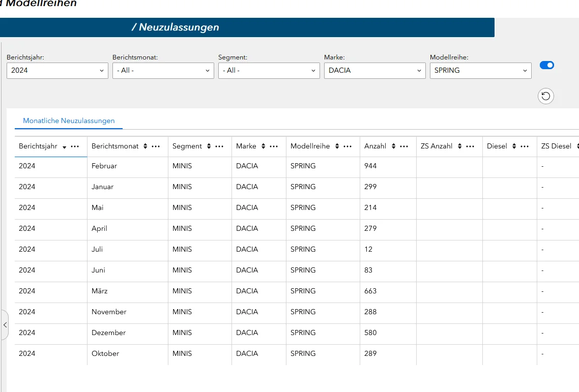Open the Berichtsmonat column three-dot menu

pyautogui.click(x=156, y=146)
